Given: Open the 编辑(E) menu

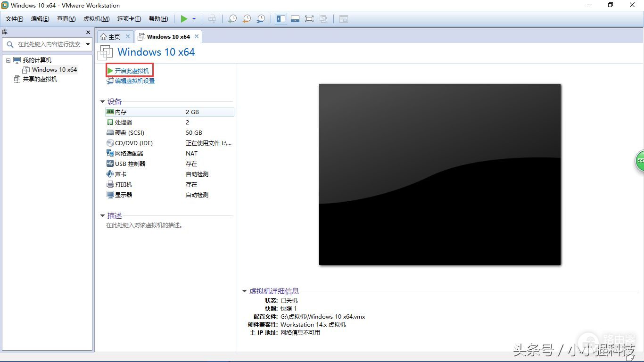Looking at the screenshot, I should click(x=40, y=19).
